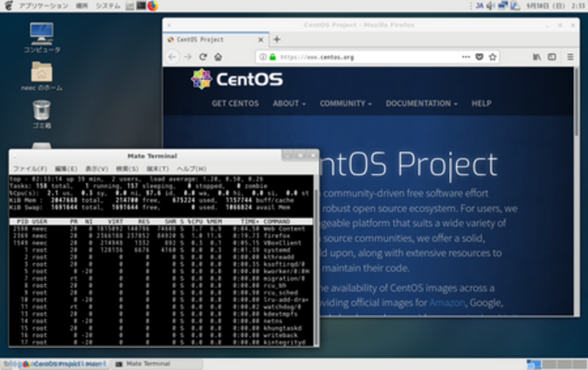Close the CentOS Project tab
Image resolution: width=588 pixels, height=370 pixels.
coord(261,39)
